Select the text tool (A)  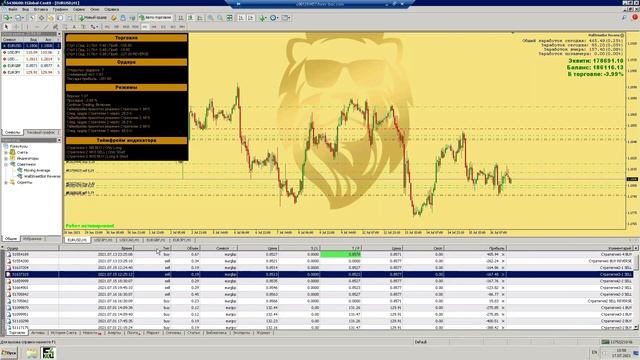(x=74, y=27)
